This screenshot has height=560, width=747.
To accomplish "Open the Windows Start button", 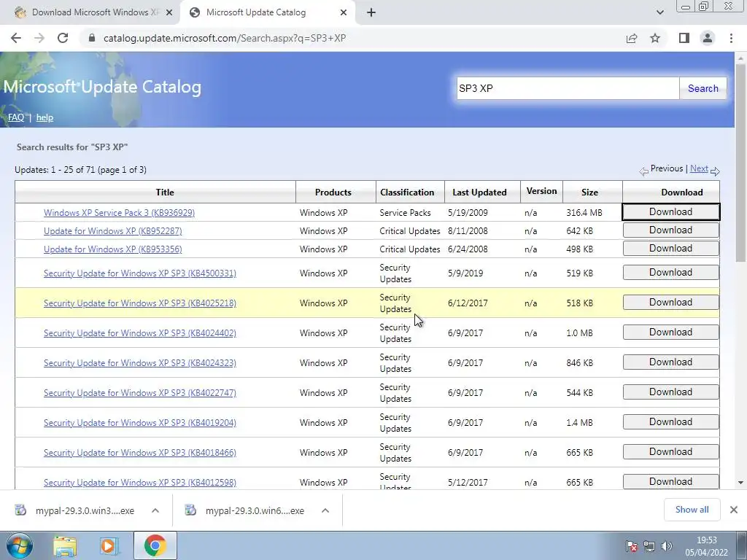I will click(20, 545).
